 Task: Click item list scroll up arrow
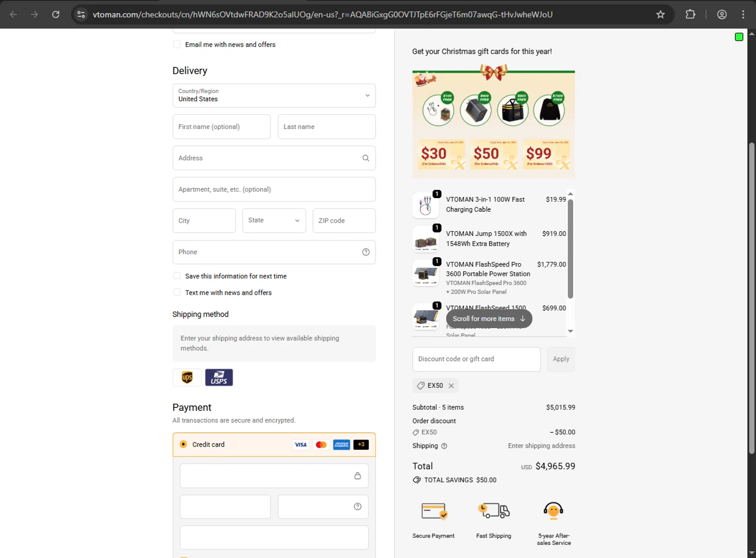(x=571, y=194)
